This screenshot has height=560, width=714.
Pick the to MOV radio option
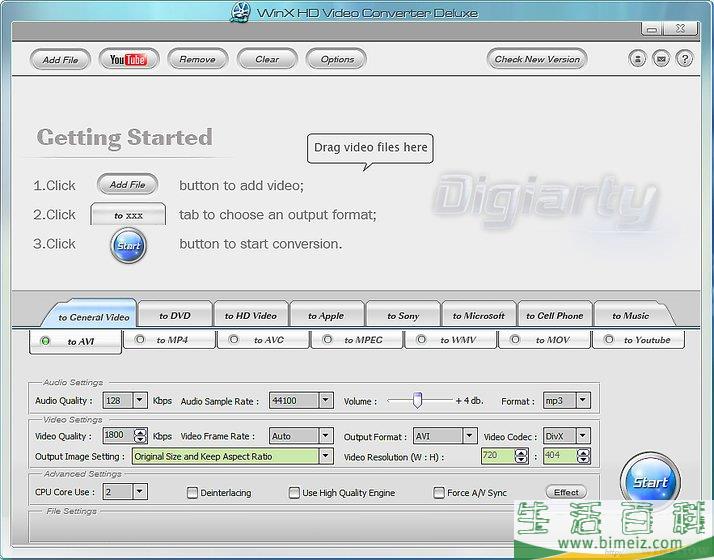coord(515,340)
